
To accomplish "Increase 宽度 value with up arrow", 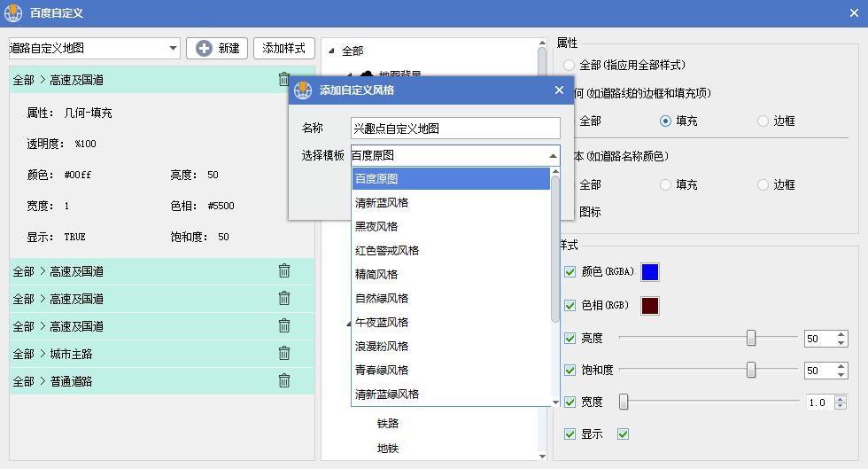I will pos(841,399).
